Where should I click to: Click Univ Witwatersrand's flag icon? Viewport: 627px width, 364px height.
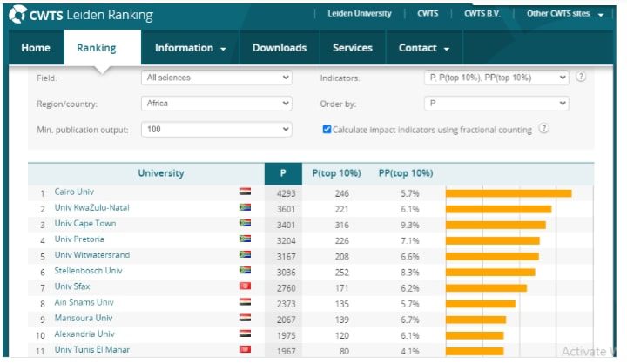pos(246,254)
